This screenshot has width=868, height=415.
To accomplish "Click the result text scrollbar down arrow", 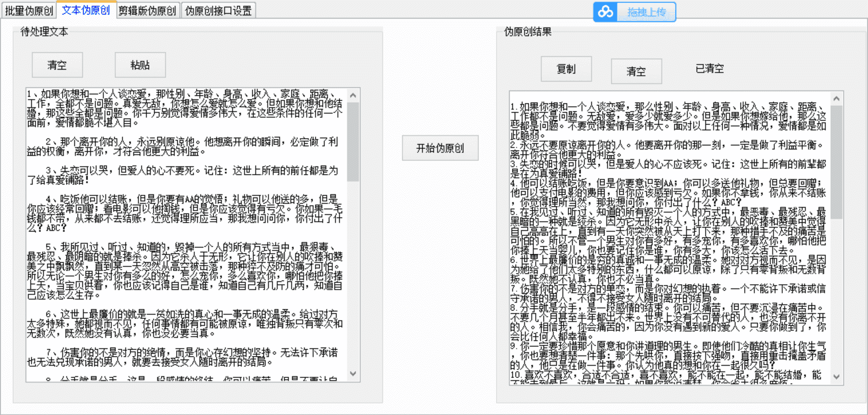I will click(836, 377).
